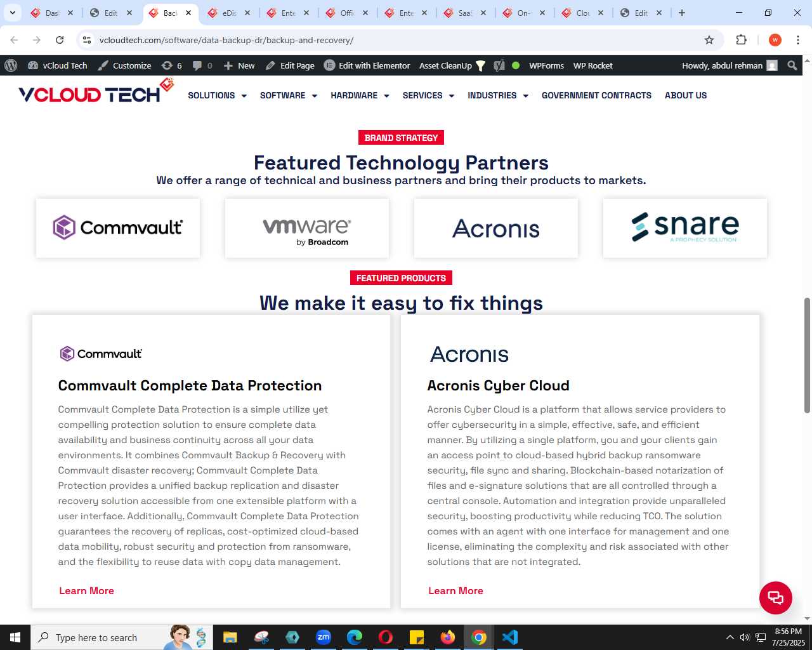Open Customize in the WP admin bar
The image size is (812, 650).
[x=124, y=65]
